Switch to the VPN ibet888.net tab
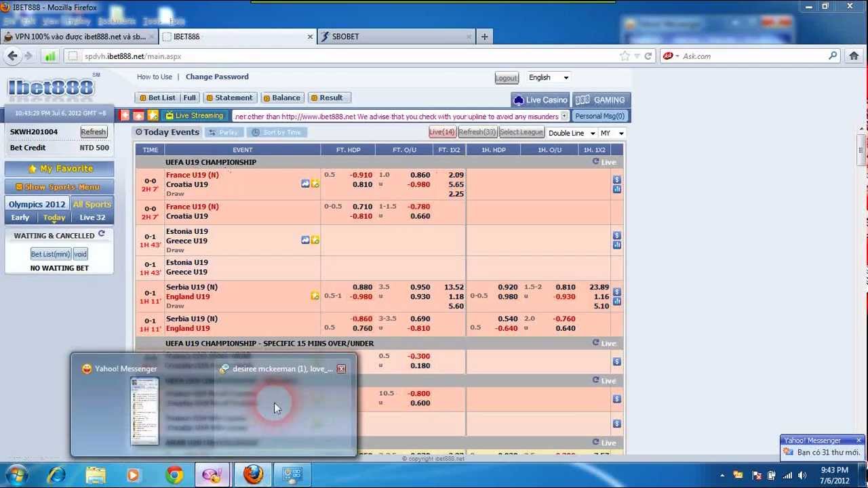 80,37
